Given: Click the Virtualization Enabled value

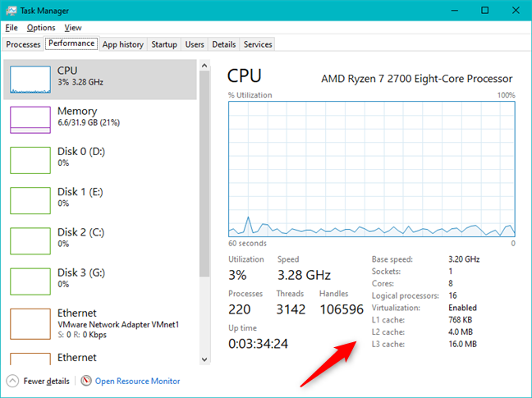Looking at the screenshot, I should (x=462, y=308).
